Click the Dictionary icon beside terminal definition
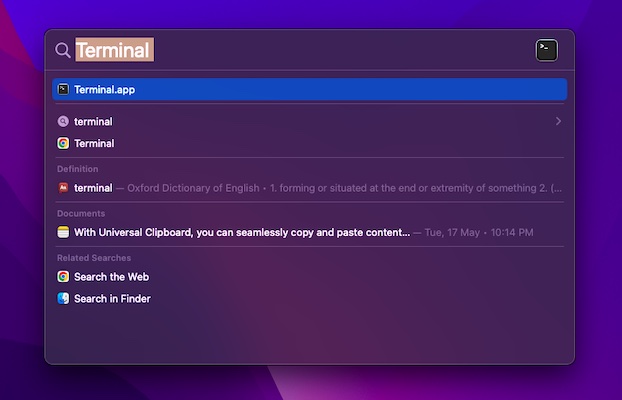This screenshot has width=622, height=400. pyautogui.click(x=63, y=188)
